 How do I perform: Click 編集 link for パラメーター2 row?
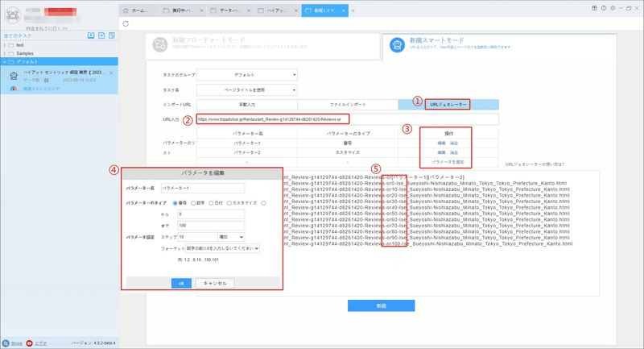coord(441,152)
